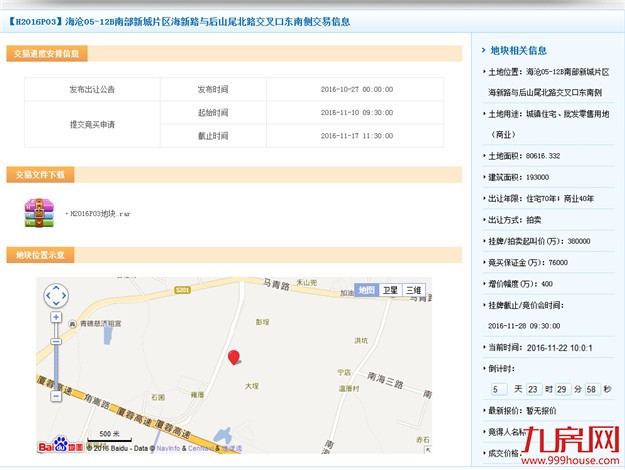The height and width of the screenshot is (470, 625).
Task: Click the 出让年限 entry
Action: 541,199
